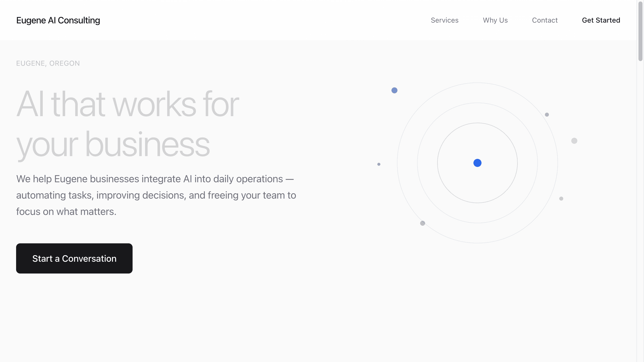644x362 pixels.
Task: Click the small gray dot left of the rings
Action: point(379,164)
